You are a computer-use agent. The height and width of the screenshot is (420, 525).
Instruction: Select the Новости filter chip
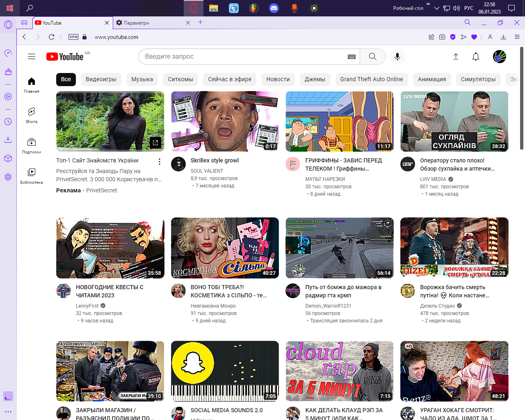pyautogui.click(x=278, y=79)
